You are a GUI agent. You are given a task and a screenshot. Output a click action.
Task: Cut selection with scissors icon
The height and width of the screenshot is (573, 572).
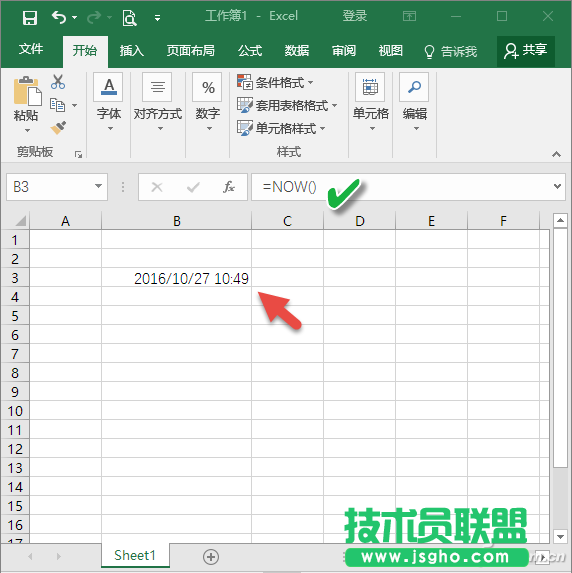pyautogui.click(x=58, y=82)
